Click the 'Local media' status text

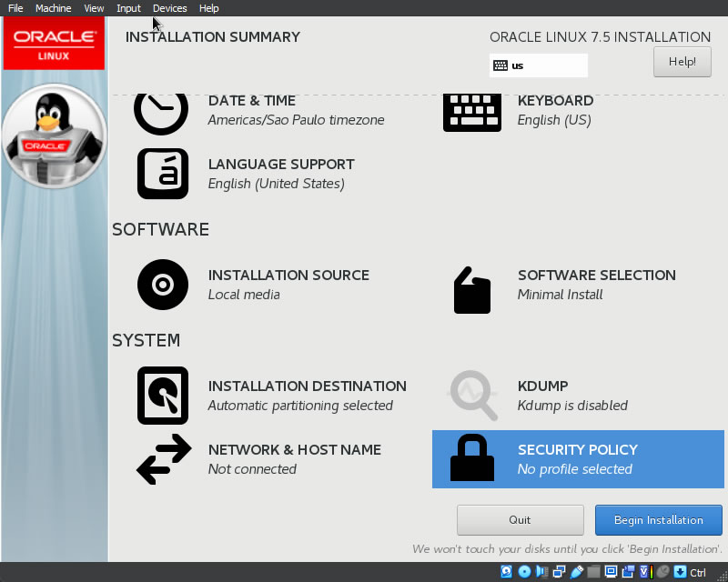pos(244,295)
